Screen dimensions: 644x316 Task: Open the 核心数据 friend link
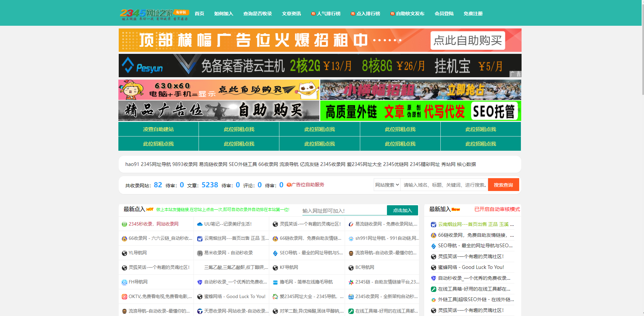(466, 164)
